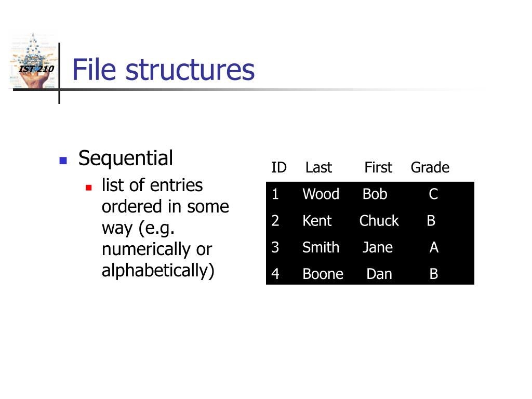Select the Smith last name cell
532x399 pixels.
coord(321,247)
